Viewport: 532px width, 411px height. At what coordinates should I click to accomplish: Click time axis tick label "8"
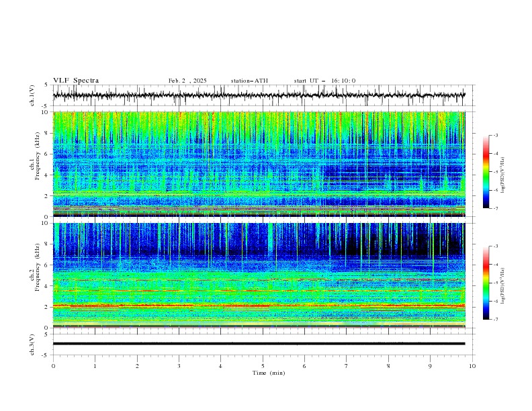(x=388, y=366)
